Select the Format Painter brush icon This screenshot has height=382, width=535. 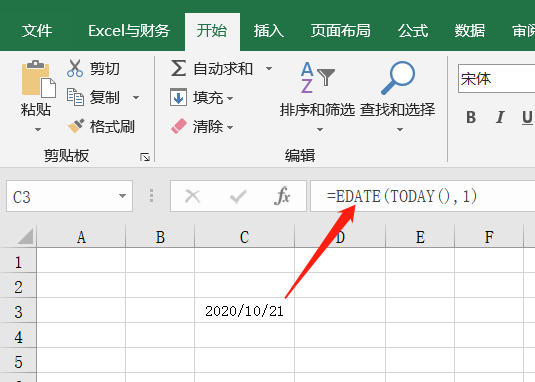[76, 126]
